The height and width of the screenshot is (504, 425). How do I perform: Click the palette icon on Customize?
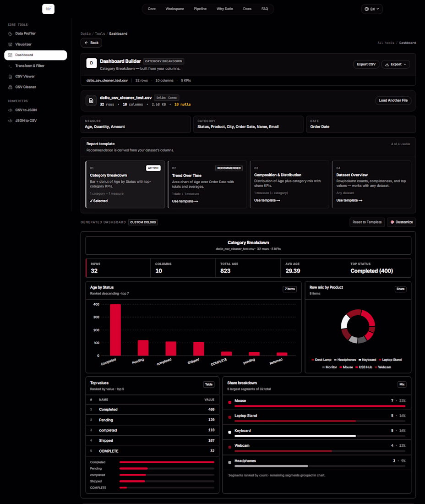392,222
